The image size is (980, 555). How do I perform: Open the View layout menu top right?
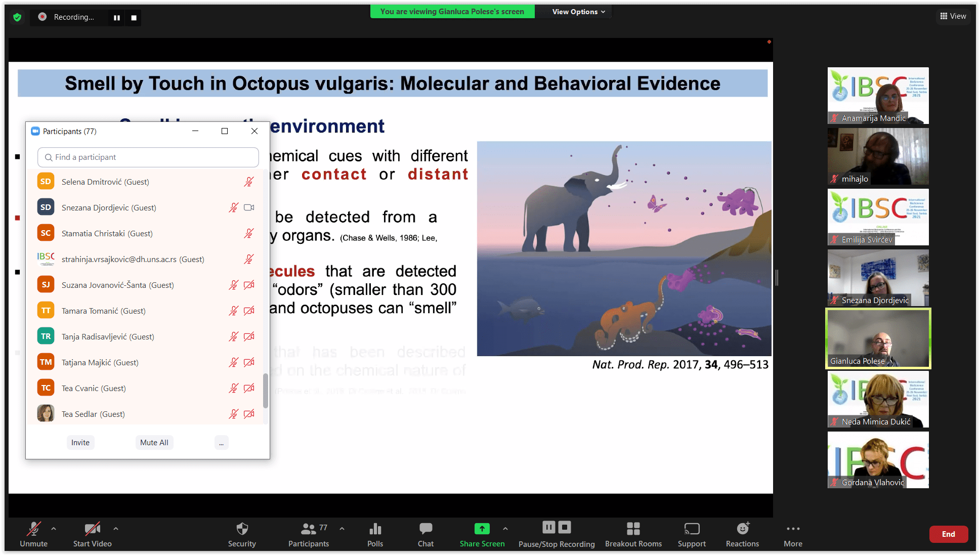point(953,16)
